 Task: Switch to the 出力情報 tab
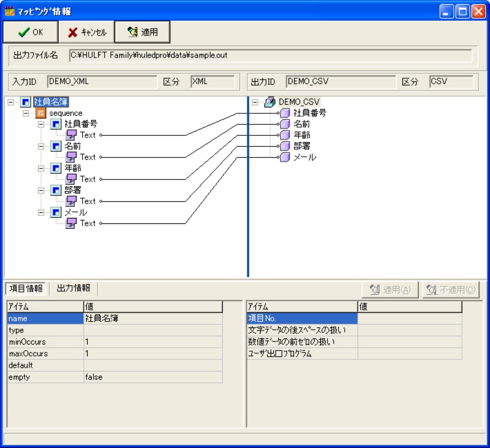73,288
